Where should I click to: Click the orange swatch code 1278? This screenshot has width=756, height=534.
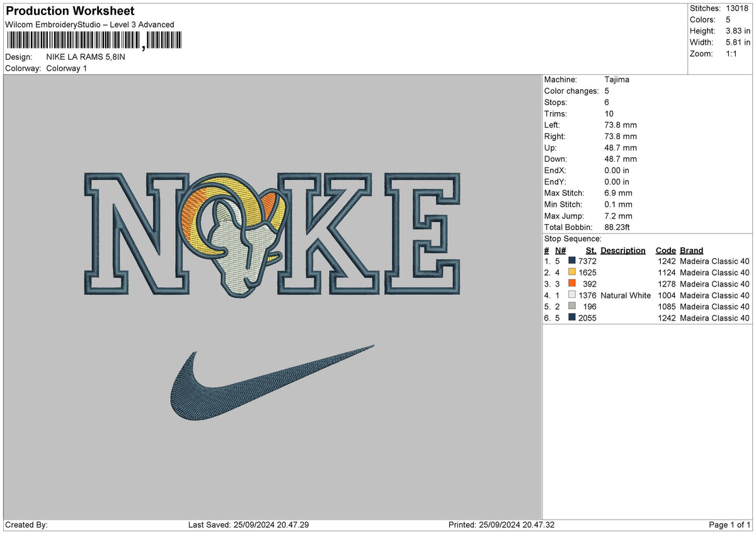572,284
